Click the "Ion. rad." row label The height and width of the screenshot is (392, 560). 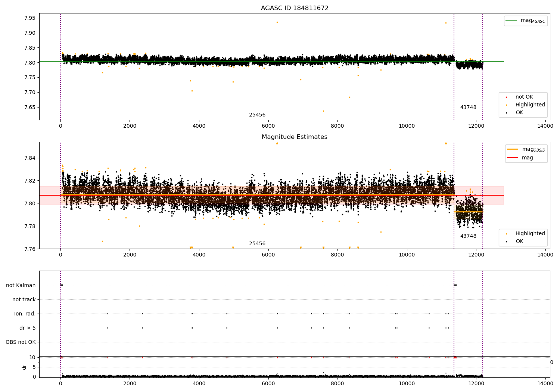point(25,314)
